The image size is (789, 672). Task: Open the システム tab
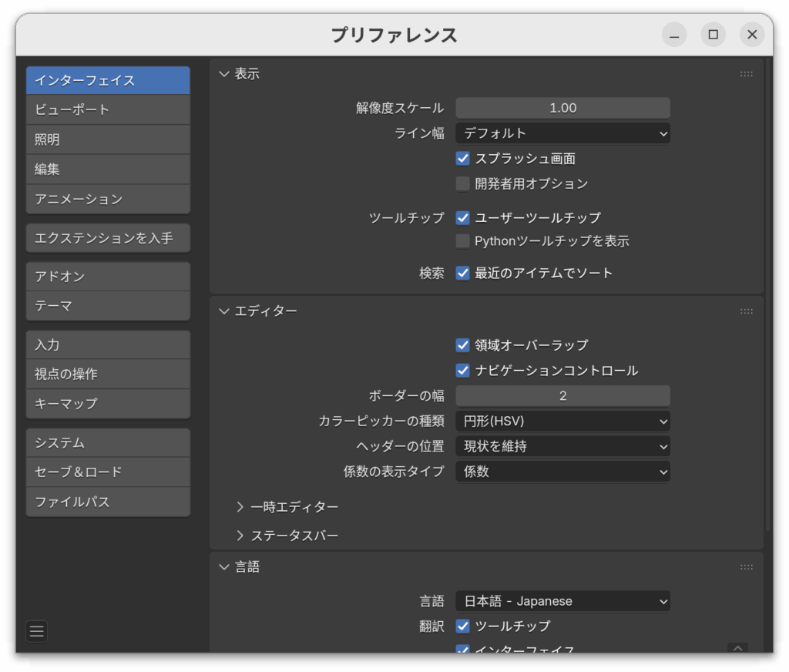[108, 442]
